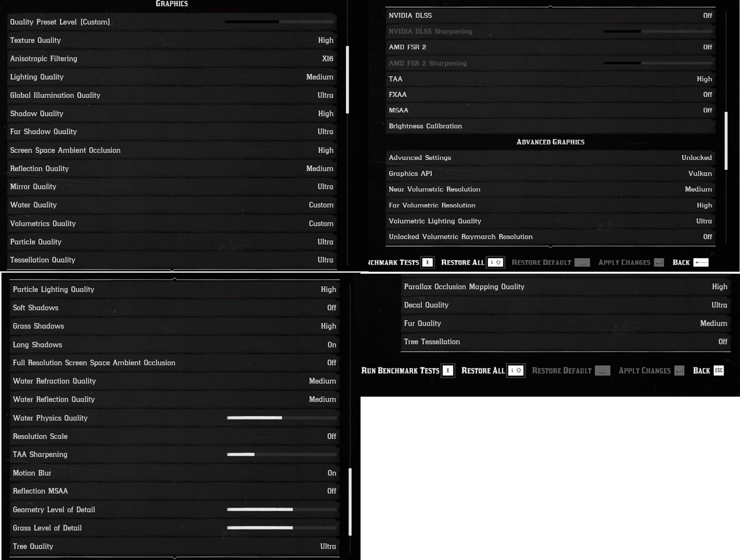Toggle FXAA setting
The width and height of the screenshot is (740, 560).
[550, 95]
